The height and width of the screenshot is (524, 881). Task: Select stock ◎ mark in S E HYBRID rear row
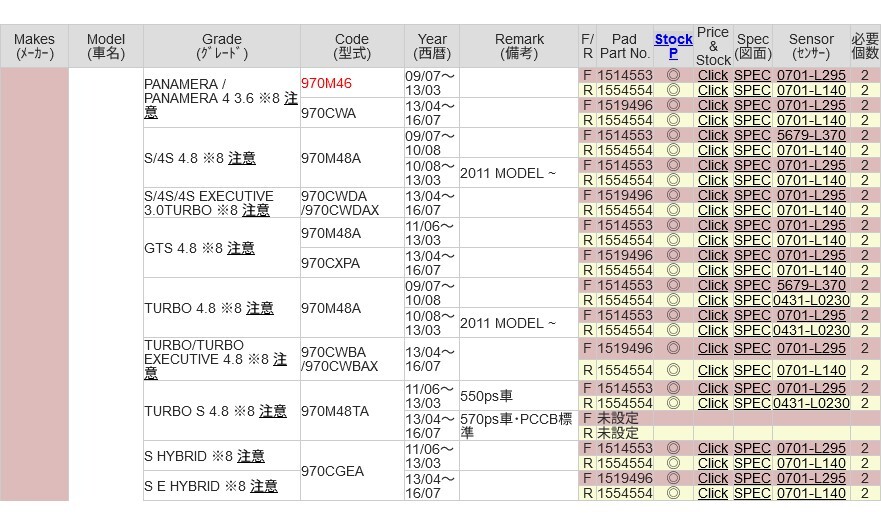click(x=673, y=493)
